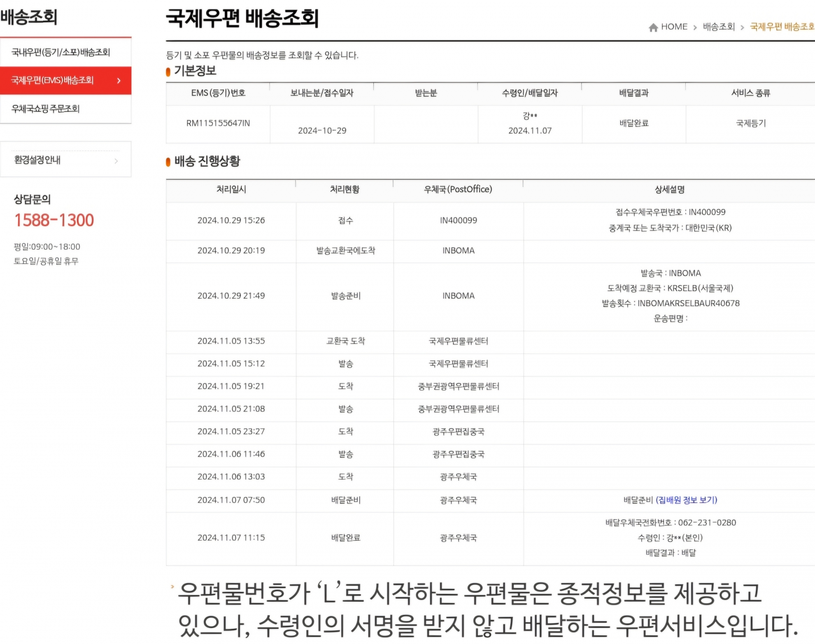Click 배달완료 status in final row

tap(345, 538)
